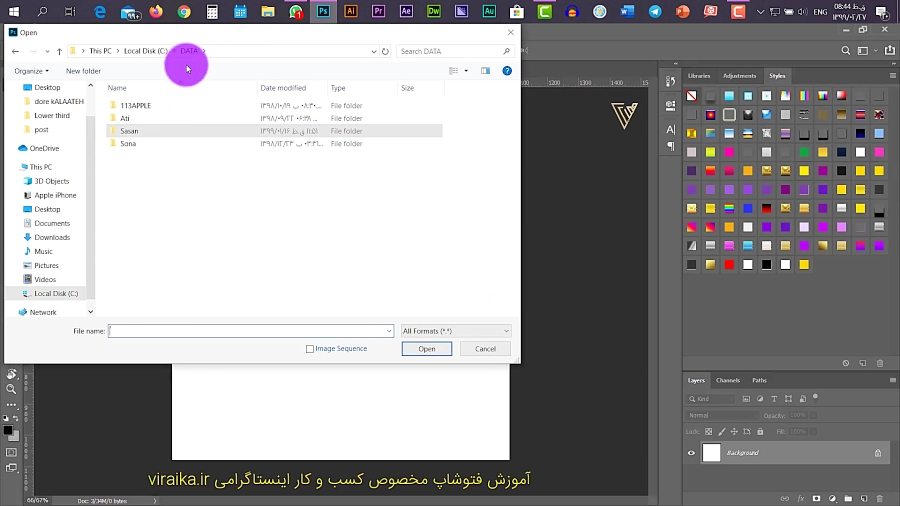Toggle lock transparent pixels
The width and height of the screenshot is (900, 506).
click(708, 431)
